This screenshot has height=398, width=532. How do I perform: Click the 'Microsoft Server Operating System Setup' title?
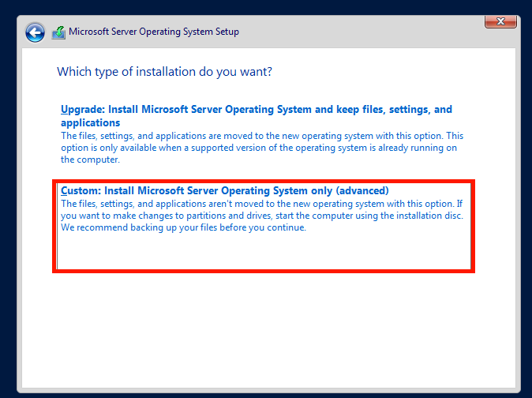[154, 32]
